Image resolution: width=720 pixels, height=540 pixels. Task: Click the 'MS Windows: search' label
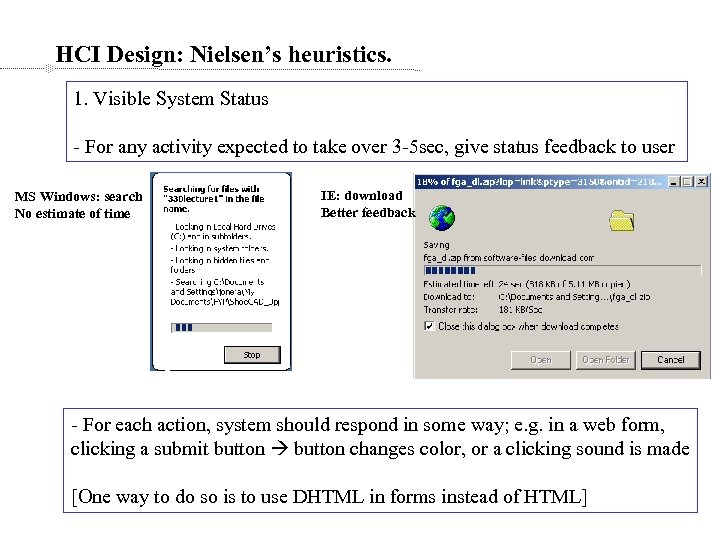pyautogui.click(x=79, y=197)
